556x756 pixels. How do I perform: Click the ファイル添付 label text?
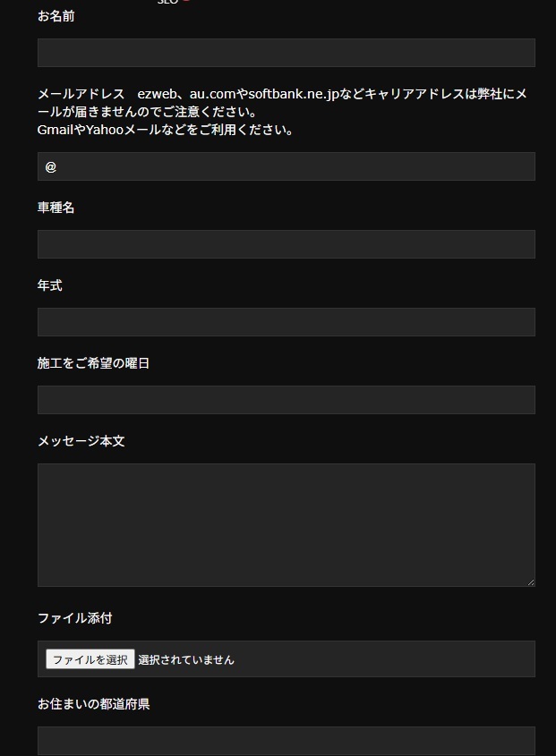click(75, 618)
